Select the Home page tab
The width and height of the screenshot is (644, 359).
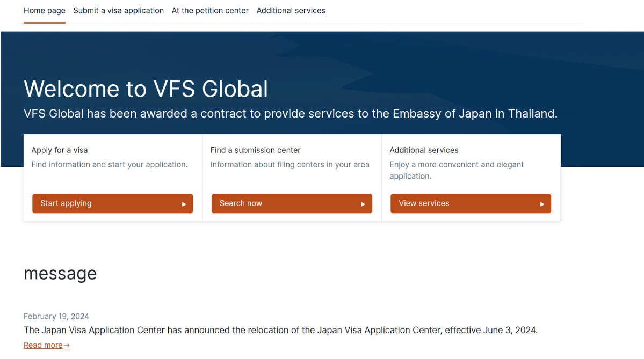(x=45, y=10)
